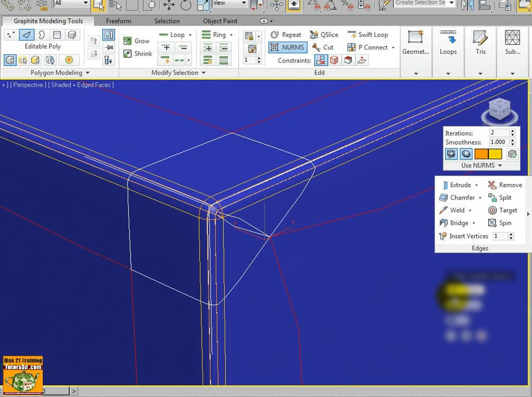Switch to the Freeform tab
Image resolution: width=532 pixels, height=397 pixels.
(x=118, y=21)
